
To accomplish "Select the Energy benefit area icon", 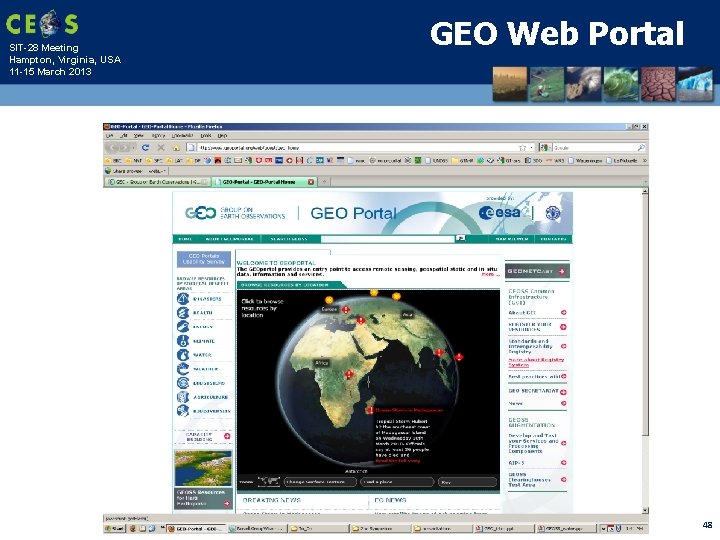I will (x=183, y=326).
